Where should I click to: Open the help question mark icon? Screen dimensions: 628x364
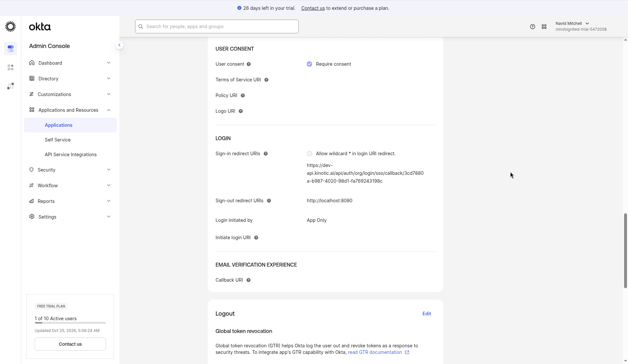[532, 27]
